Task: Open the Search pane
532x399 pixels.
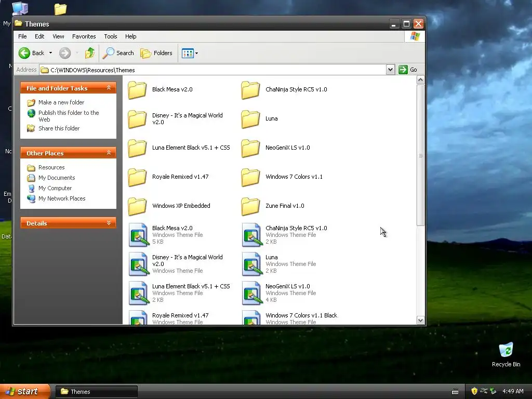Action: tap(118, 53)
